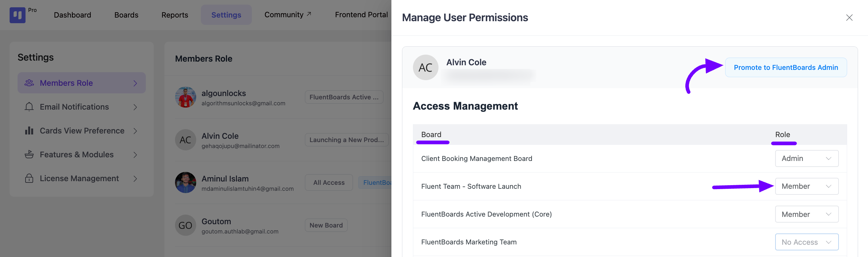
Task: Open Community link in top navigation
Action: pyautogui.click(x=288, y=15)
